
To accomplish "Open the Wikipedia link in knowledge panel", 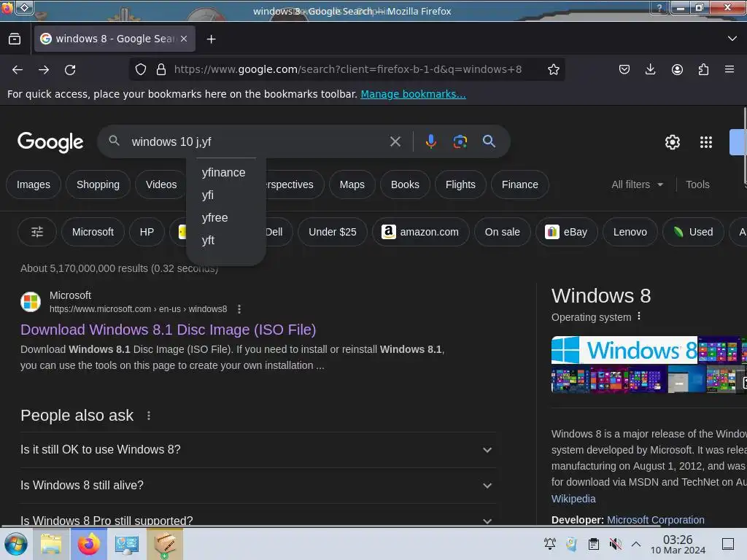I will [x=573, y=499].
